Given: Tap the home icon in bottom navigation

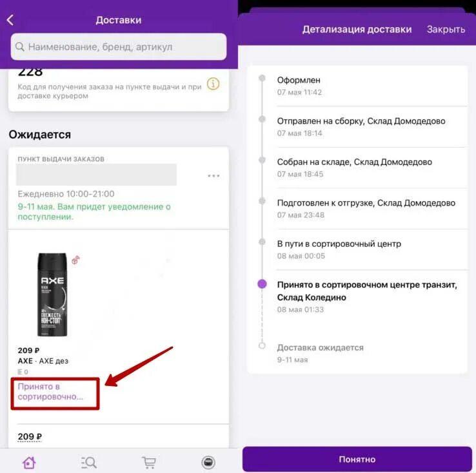Looking at the screenshot, I should tap(29, 463).
